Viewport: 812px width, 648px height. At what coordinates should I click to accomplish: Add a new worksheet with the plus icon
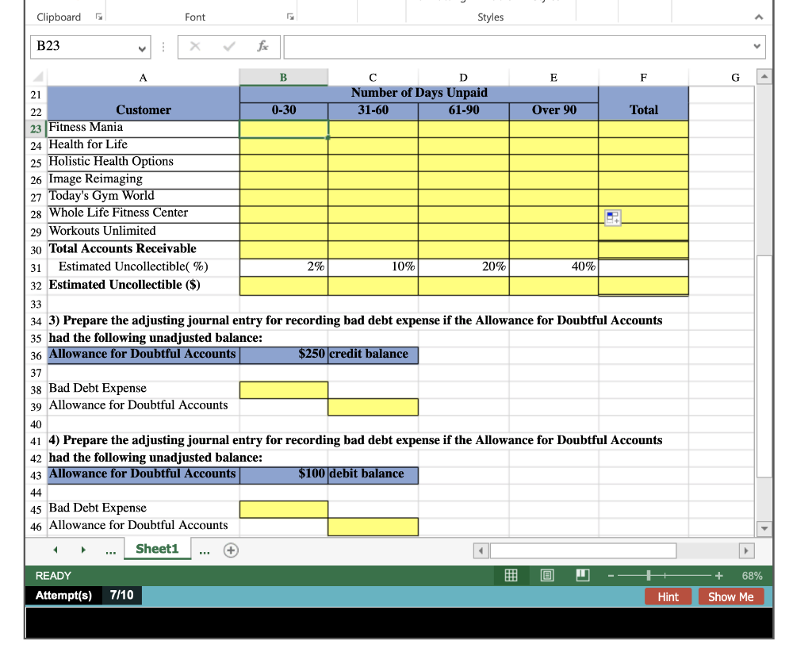(x=230, y=549)
